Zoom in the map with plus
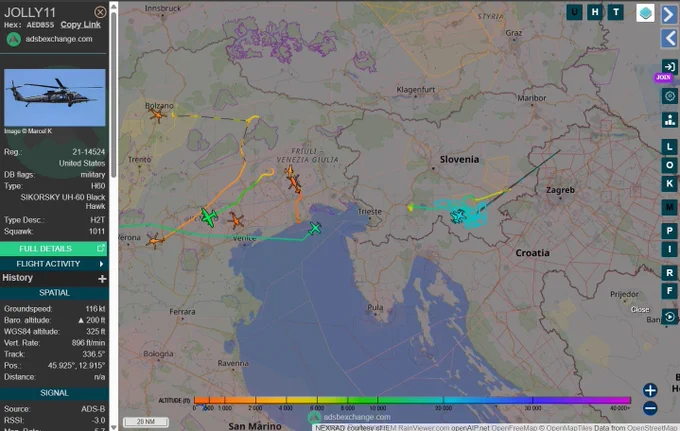 pyautogui.click(x=650, y=390)
